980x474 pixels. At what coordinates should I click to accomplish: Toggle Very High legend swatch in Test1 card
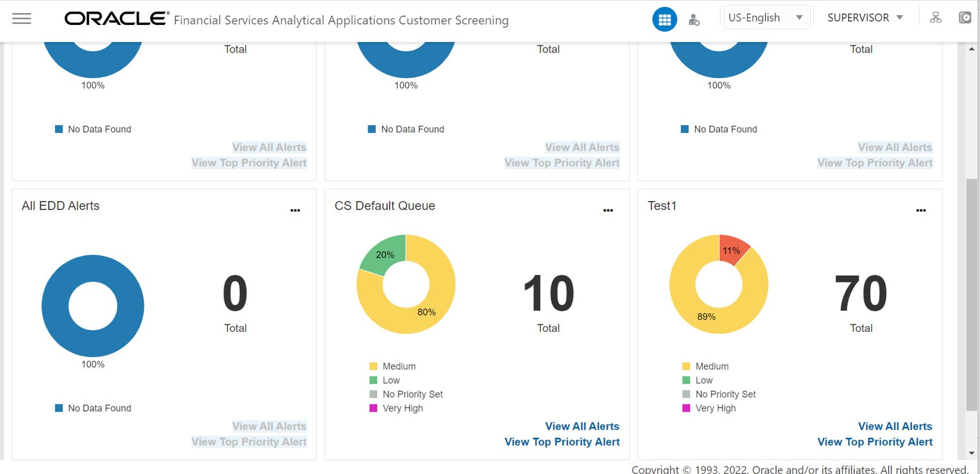tap(686, 408)
